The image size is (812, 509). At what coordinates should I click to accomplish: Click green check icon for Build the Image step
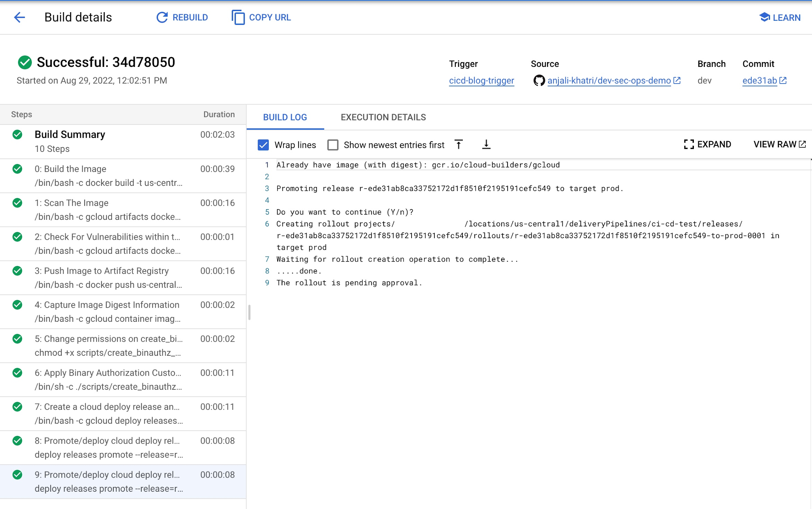point(17,169)
